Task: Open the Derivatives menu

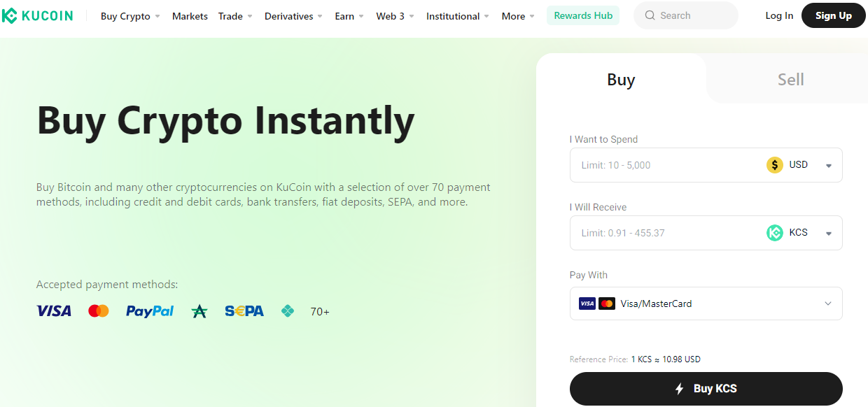Action: [x=293, y=16]
